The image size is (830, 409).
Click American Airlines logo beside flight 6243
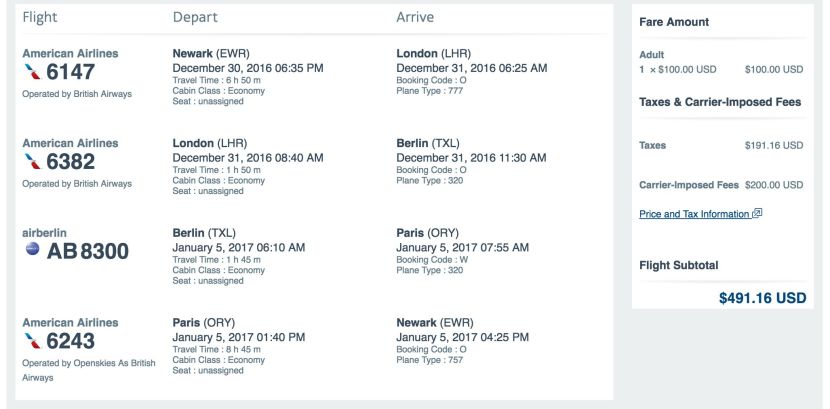click(33, 341)
